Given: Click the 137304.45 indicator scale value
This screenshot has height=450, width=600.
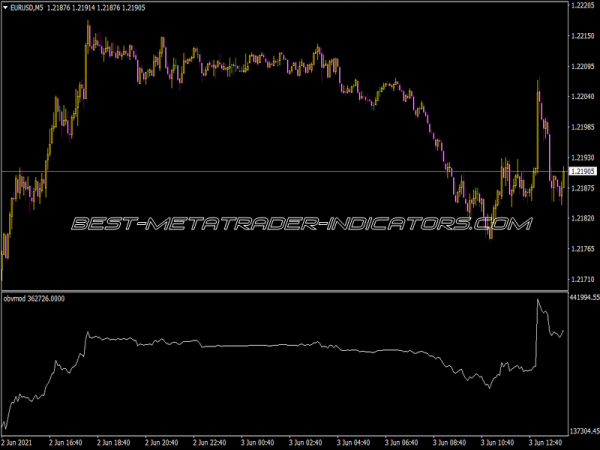Looking at the screenshot, I should tap(582, 428).
